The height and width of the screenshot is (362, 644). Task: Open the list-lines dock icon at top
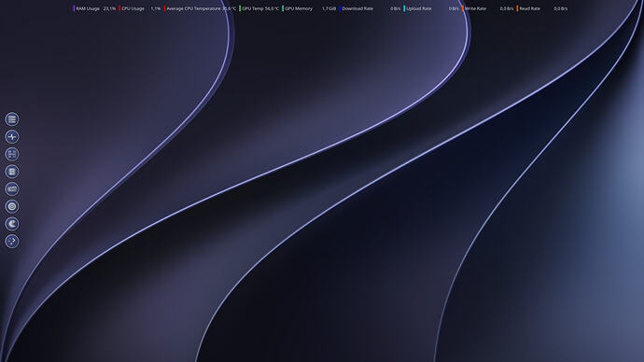(x=12, y=119)
